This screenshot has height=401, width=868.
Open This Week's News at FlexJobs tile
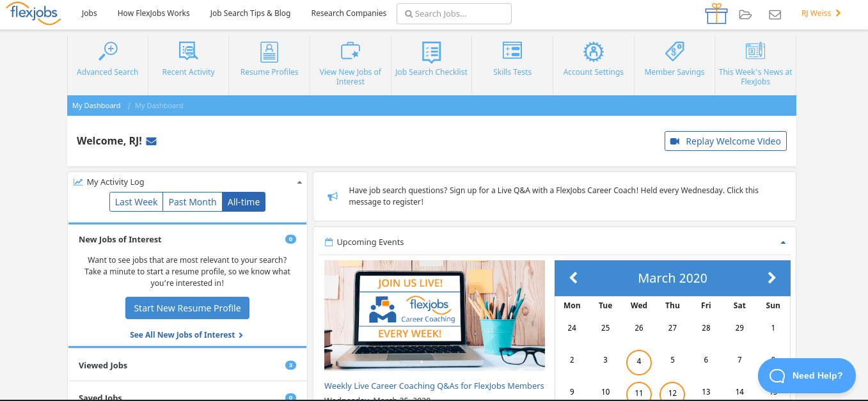pos(755,63)
